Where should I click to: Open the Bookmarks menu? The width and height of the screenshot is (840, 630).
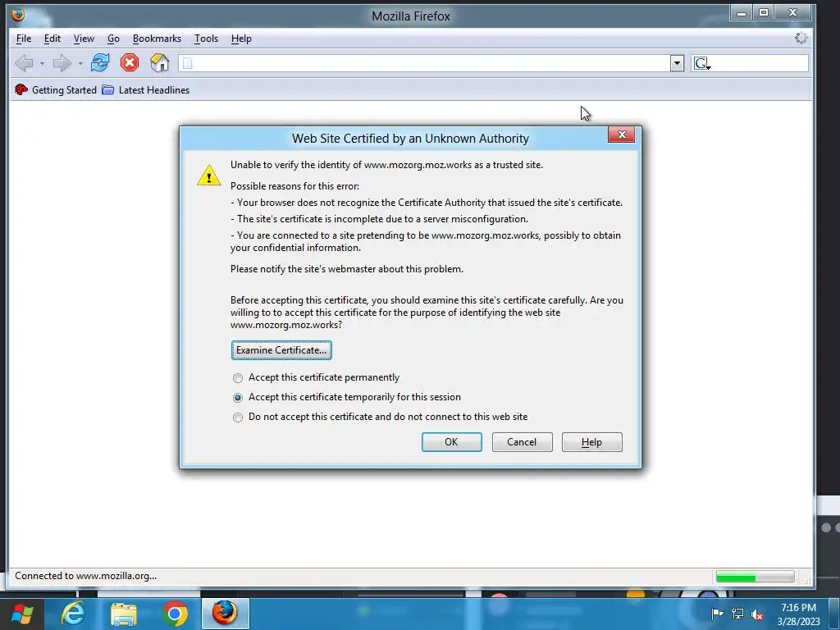coord(157,39)
